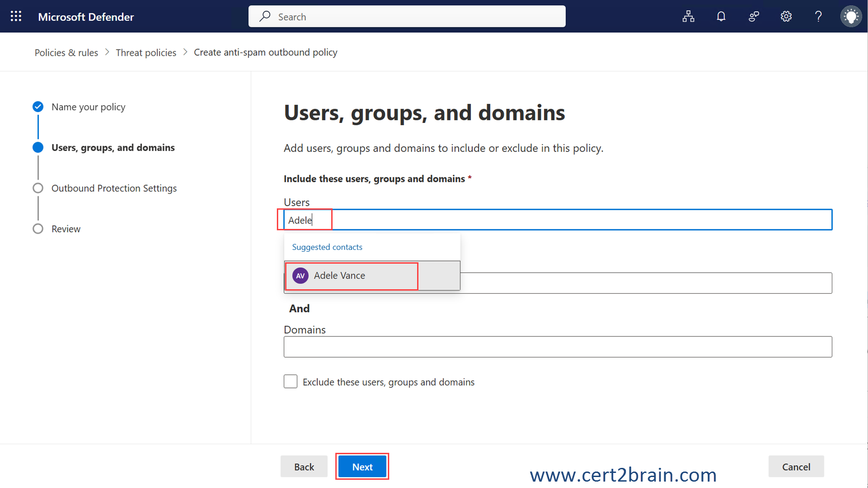This screenshot has width=868, height=488.
Task: Open the settings gear
Action: (x=786, y=16)
